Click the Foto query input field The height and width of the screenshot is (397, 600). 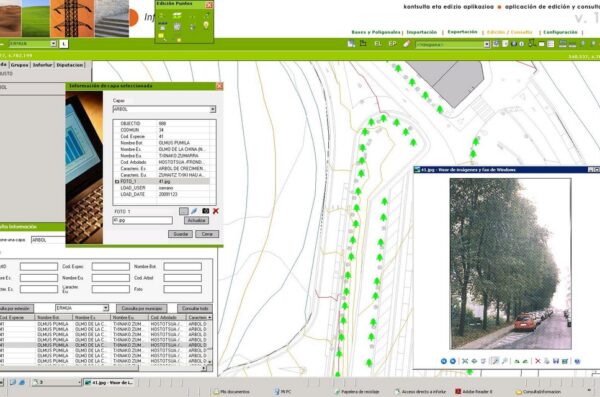tap(183, 289)
